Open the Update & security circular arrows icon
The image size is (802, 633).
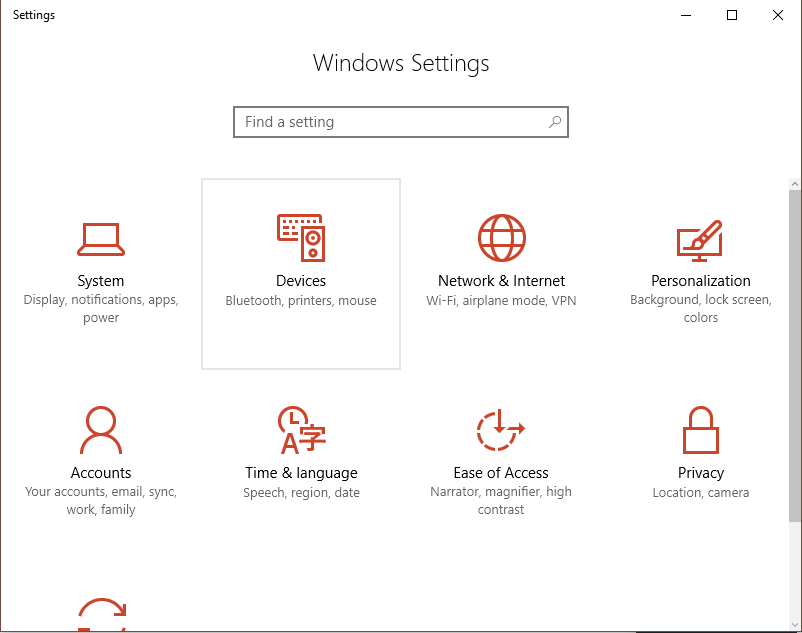(102, 614)
